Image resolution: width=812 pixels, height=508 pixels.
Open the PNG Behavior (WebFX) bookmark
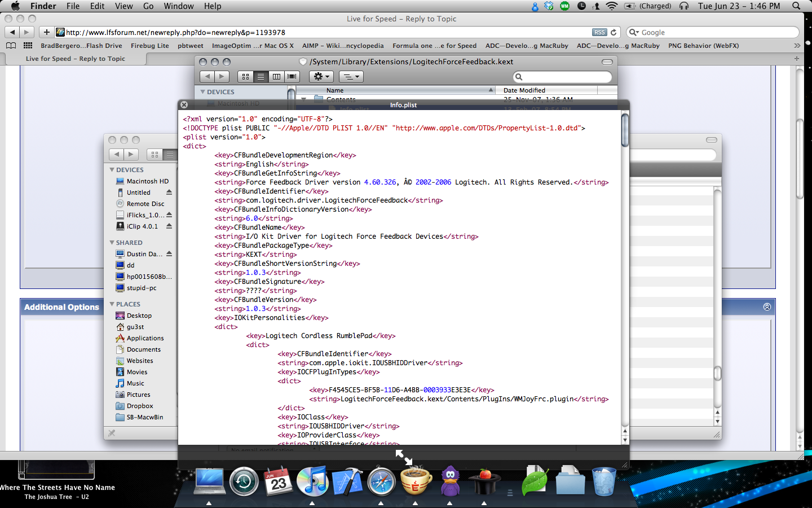tap(704, 46)
